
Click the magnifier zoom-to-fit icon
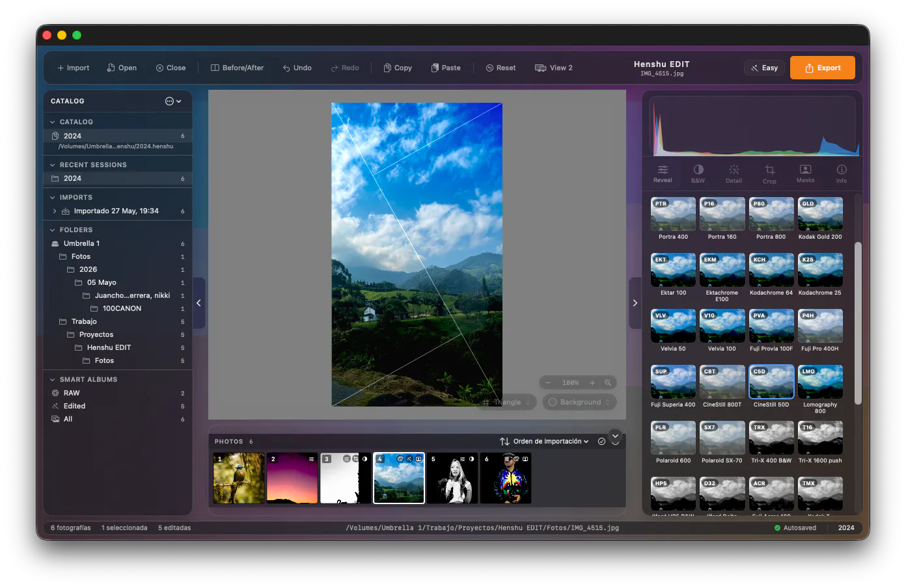click(x=608, y=383)
